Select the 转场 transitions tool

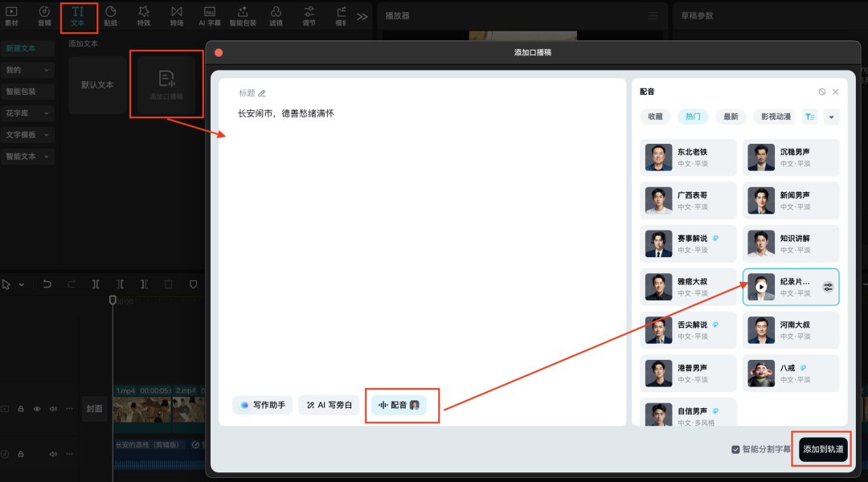click(x=178, y=16)
